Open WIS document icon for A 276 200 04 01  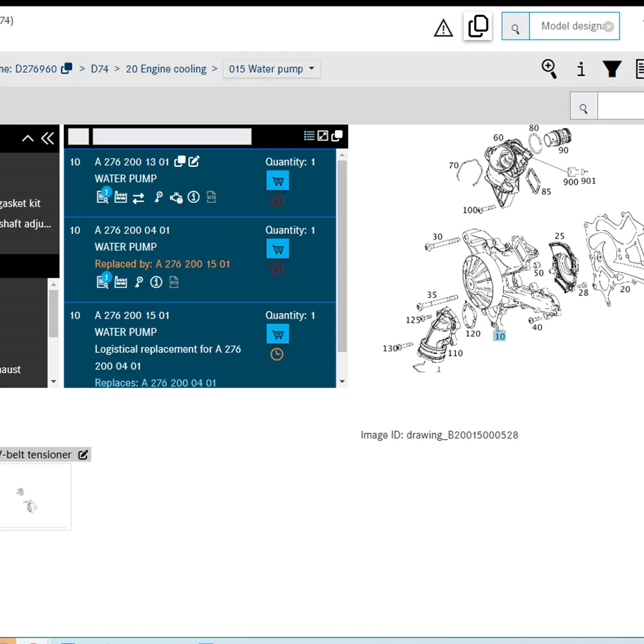(174, 283)
